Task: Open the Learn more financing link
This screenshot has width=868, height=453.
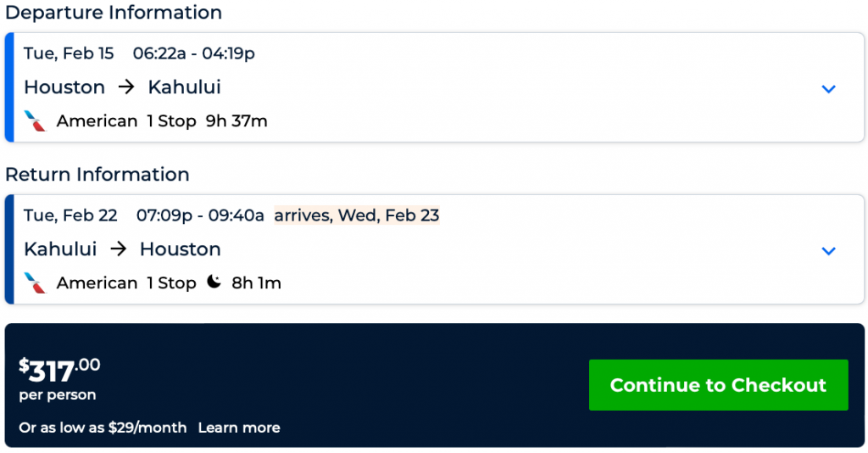Action: [x=239, y=428]
